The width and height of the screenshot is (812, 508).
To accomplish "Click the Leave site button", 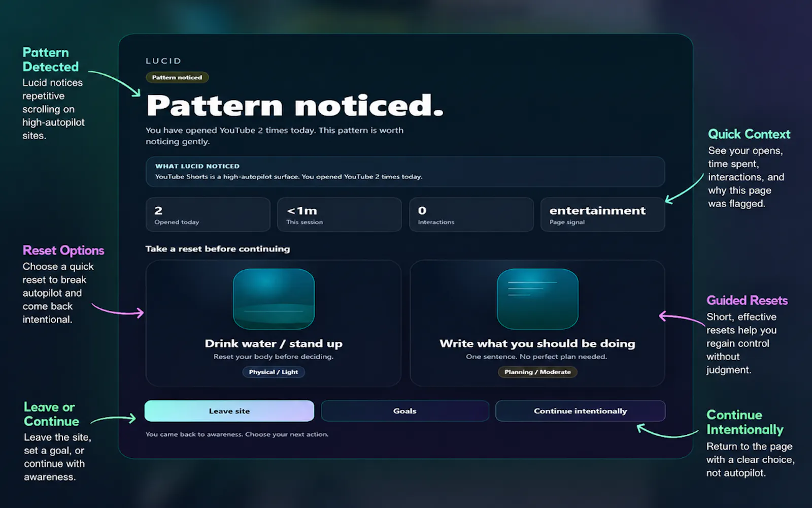I will point(229,411).
